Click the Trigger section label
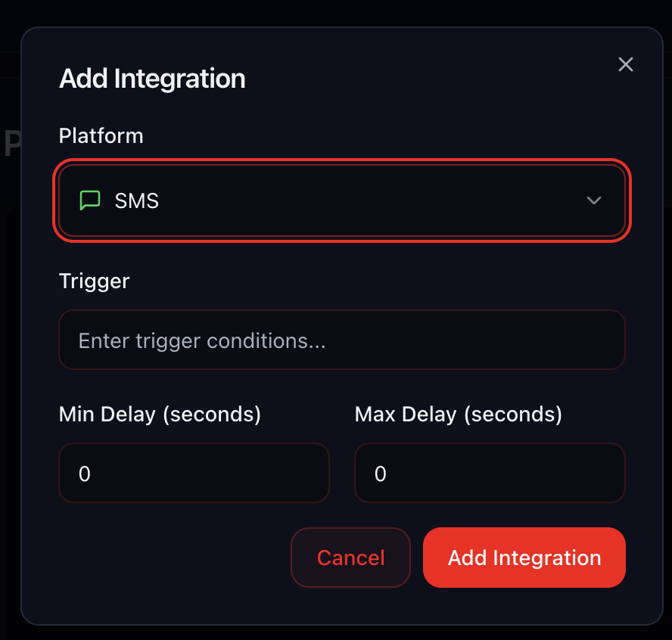 94,281
